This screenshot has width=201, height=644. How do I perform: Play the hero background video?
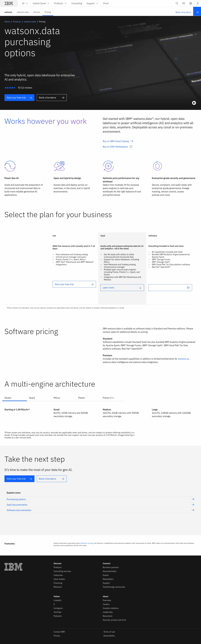(x=194, y=103)
